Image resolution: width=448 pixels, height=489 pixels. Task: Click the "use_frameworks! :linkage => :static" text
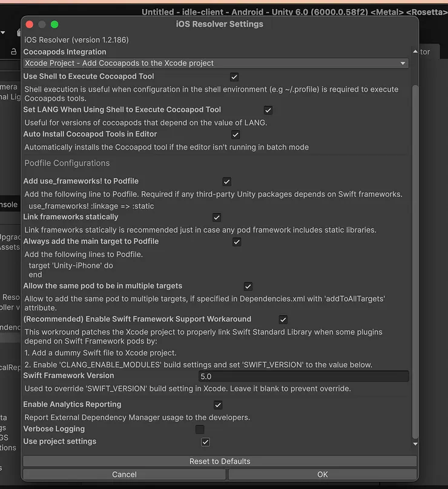point(91,206)
